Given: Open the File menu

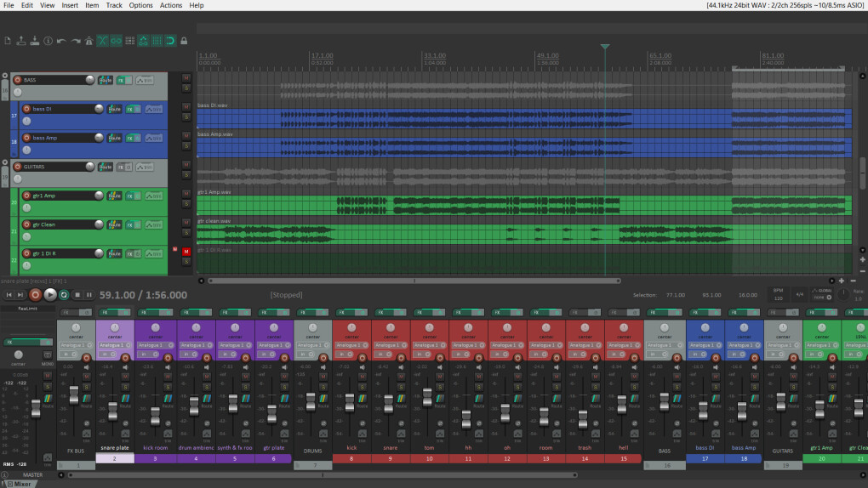Looking at the screenshot, I should click(9, 5).
